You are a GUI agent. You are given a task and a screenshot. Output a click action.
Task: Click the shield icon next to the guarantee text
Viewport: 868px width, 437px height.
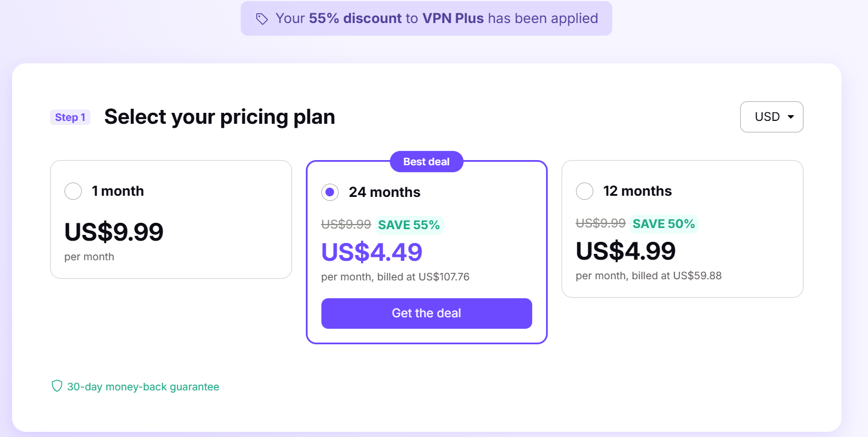[x=56, y=386]
